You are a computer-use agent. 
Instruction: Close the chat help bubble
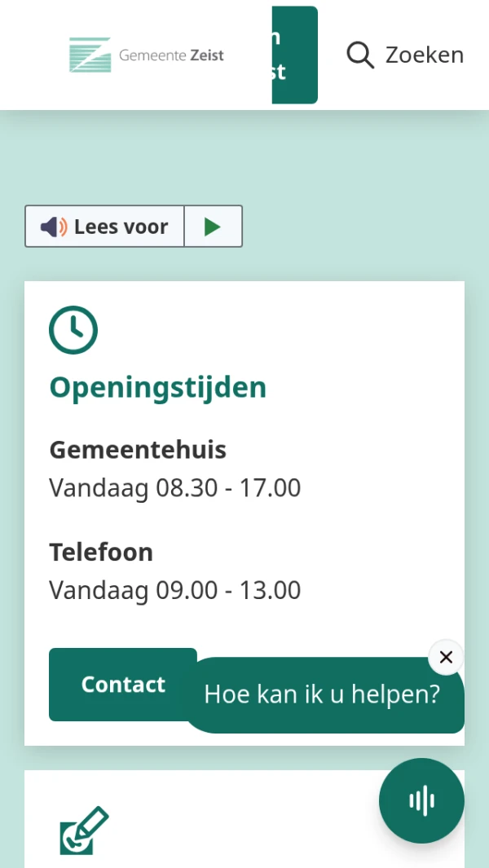point(446,657)
